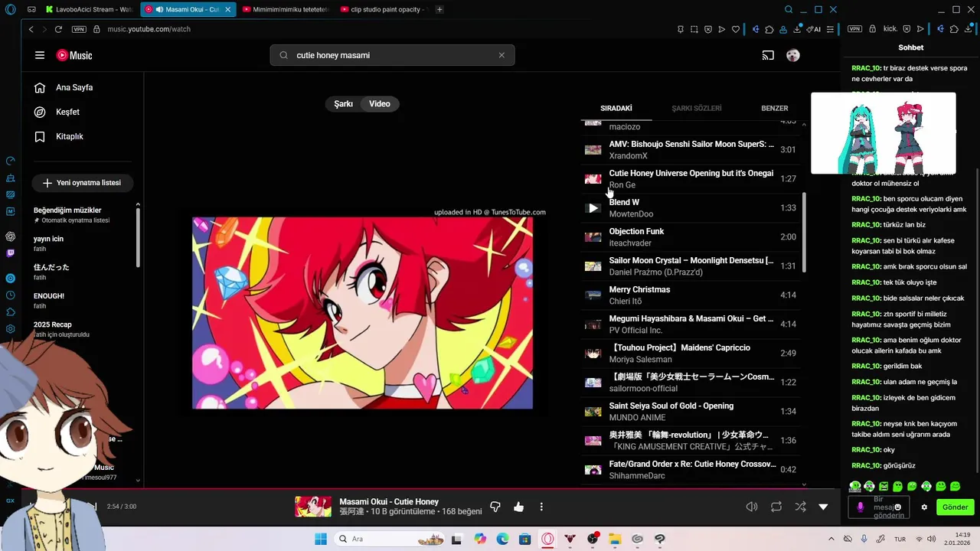The image size is (980, 551).
Task: Switch to Video mode
Action: pos(380,104)
